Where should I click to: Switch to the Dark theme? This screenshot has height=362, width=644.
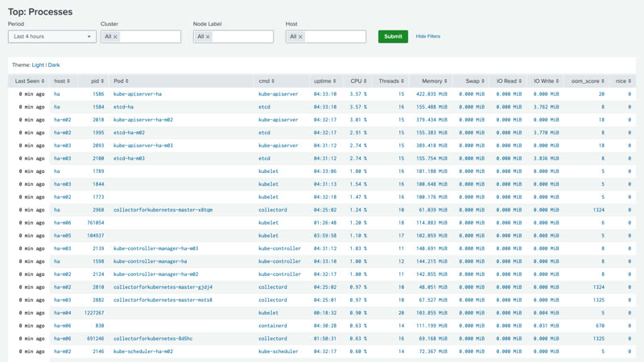pos(54,65)
